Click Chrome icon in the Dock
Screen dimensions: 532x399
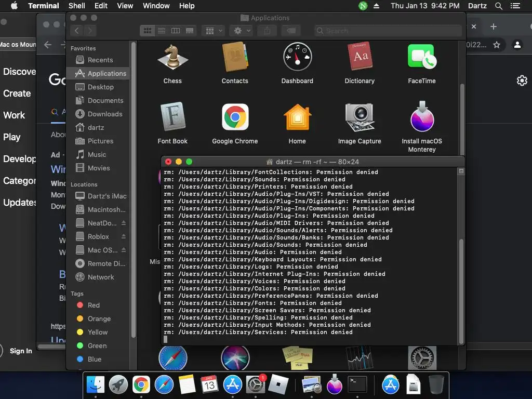pyautogui.click(x=141, y=385)
